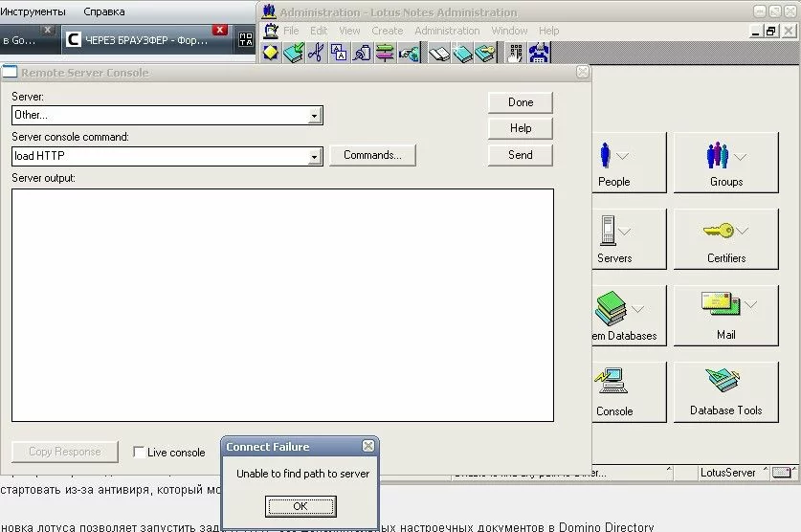Expand the Server console command dropdown
The width and height of the screenshot is (801, 532).
(314, 156)
